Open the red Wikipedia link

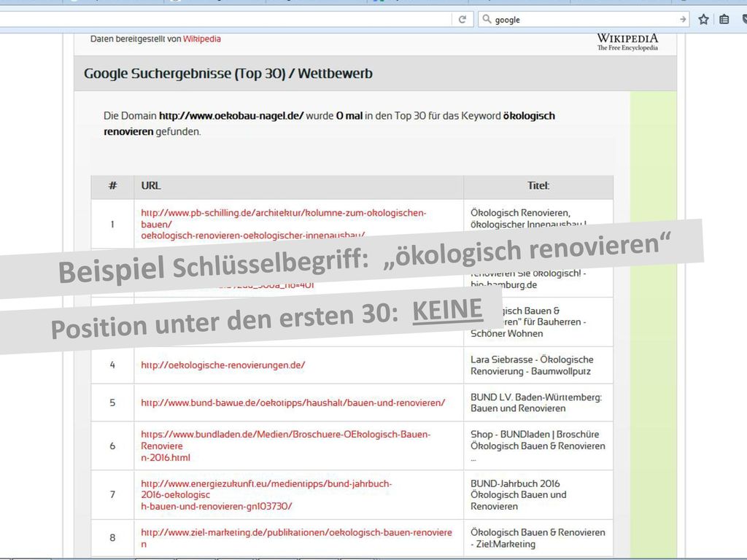(x=202, y=39)
